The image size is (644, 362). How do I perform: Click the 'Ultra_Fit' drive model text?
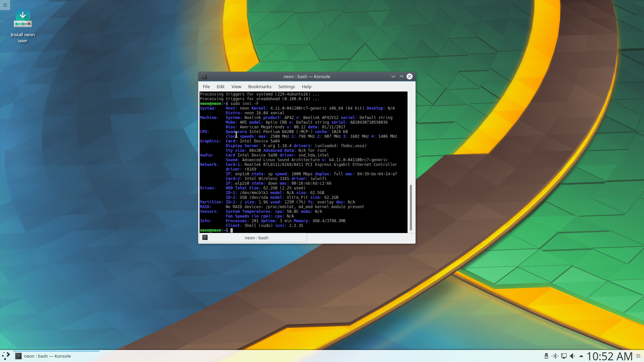(x=297, y=197)
